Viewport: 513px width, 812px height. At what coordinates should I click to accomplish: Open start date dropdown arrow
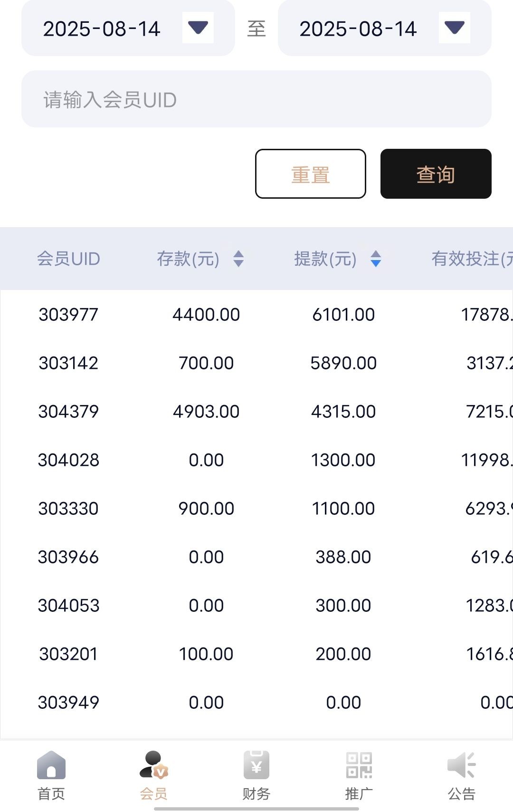[198, 28]
